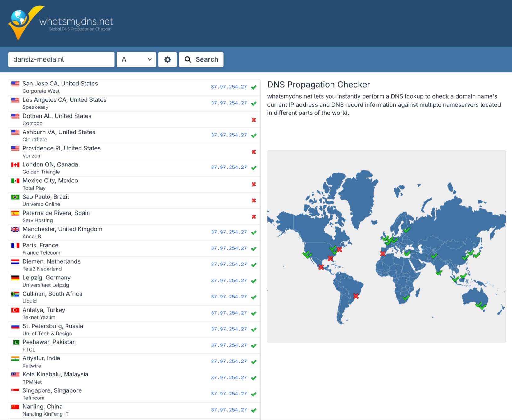Screen dimensions: 512x420
Task: Click the red cross for Paterna de Rivera
Action: click(x=254, y=217)
